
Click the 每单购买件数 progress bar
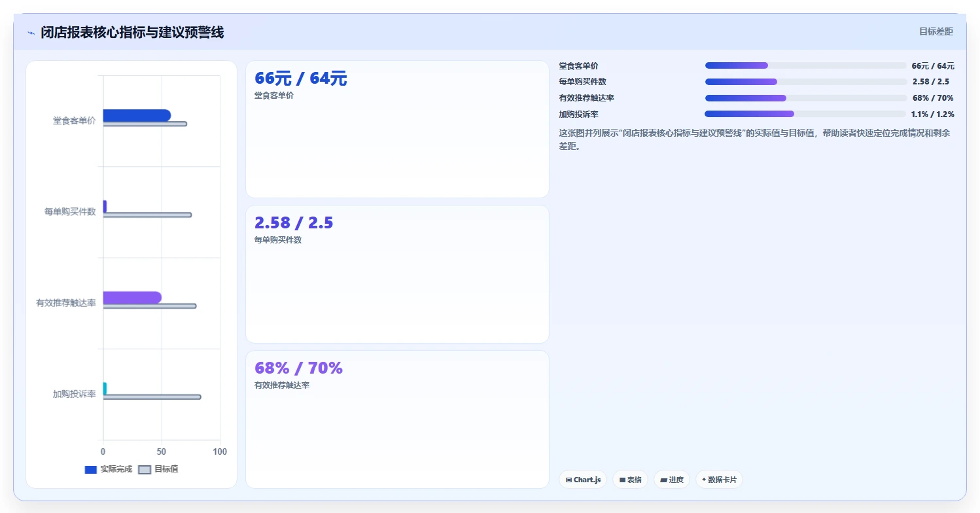pos(805,82)
